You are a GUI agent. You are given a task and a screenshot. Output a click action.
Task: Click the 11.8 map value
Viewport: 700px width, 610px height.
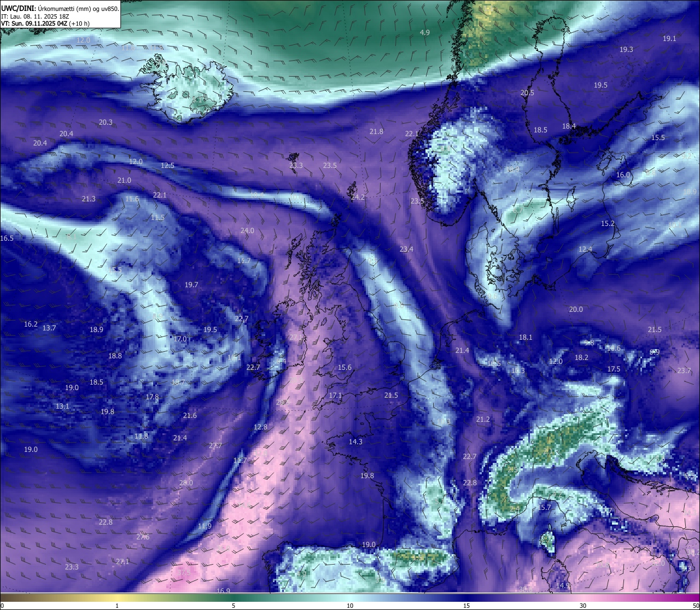(141, 437)
